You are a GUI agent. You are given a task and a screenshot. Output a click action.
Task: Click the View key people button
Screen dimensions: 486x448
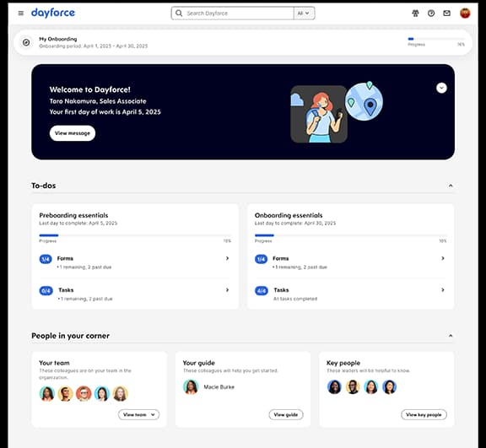424,414
